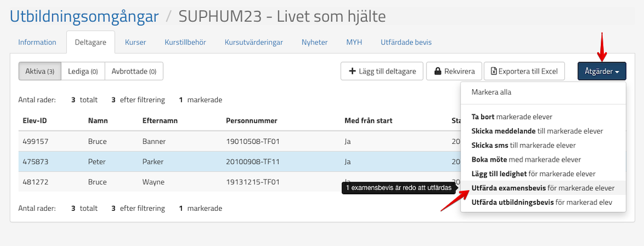
Task: Select Markera alla in the menu
Action: [491, 92]
